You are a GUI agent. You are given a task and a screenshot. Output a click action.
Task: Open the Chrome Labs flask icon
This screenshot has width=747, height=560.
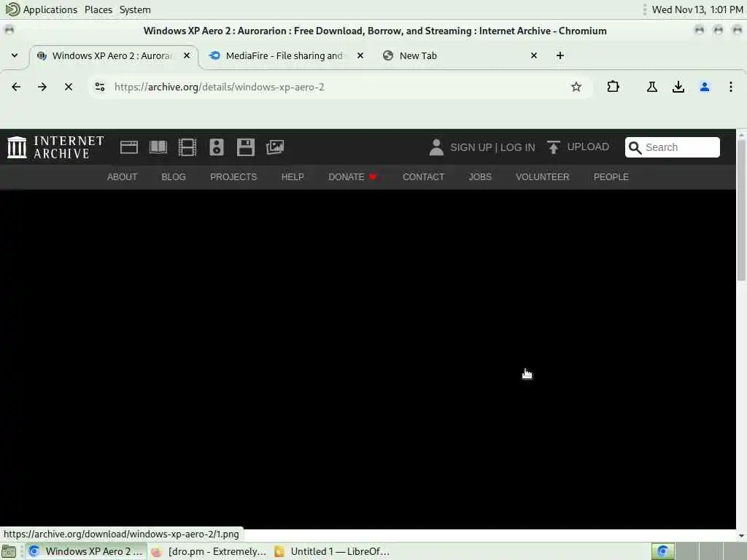coord(651,87)
